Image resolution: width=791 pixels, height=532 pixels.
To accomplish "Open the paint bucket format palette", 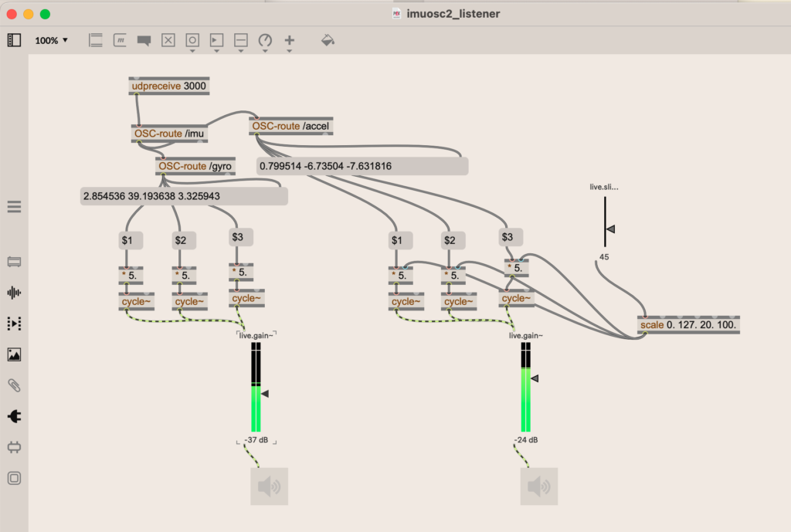I will click(x=328, y=40).
